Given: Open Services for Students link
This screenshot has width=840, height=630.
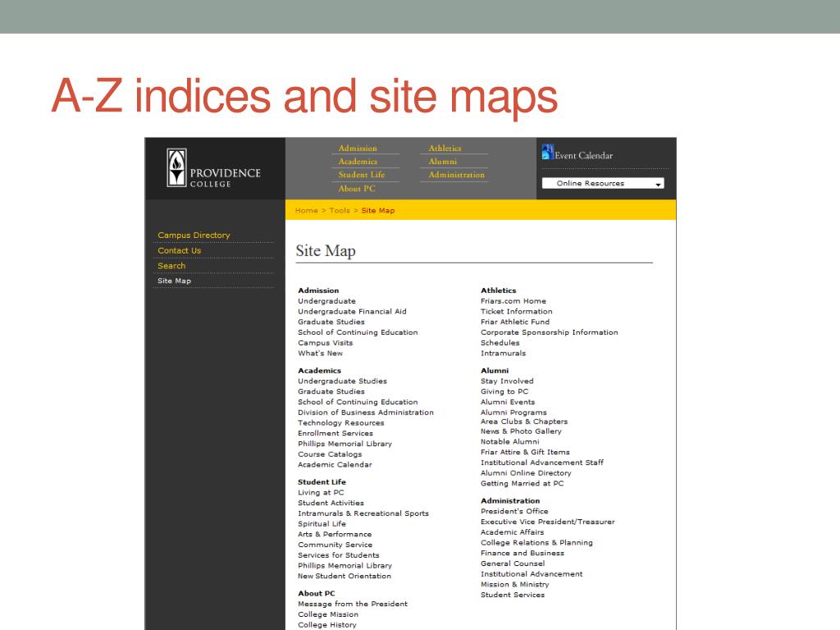Looking at the screenshot, I should pyautogui.click(x=339, y=555).
